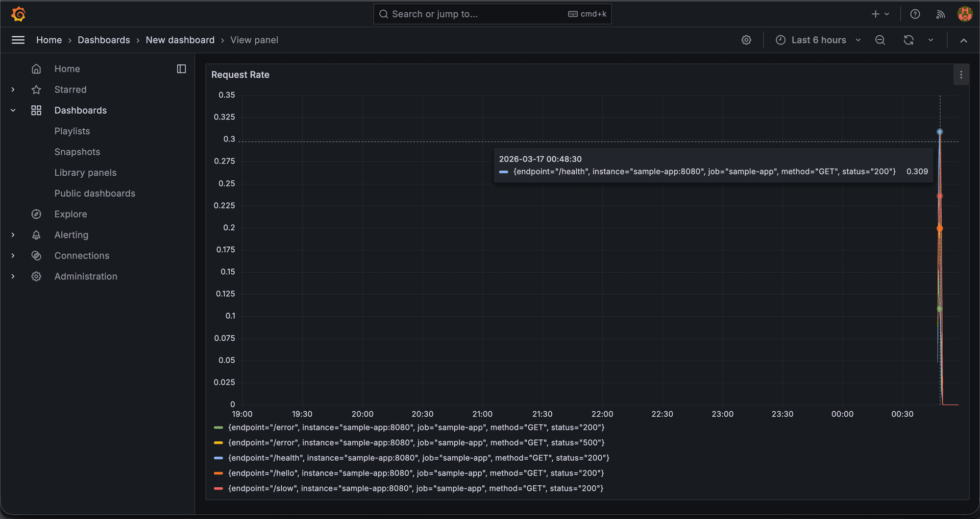980x519 pixels.
Task: Open the help question-mark icon
Action: coord(915,14)
